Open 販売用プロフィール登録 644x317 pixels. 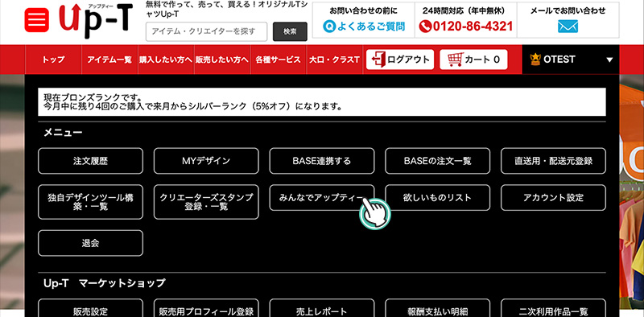[206, 308]
